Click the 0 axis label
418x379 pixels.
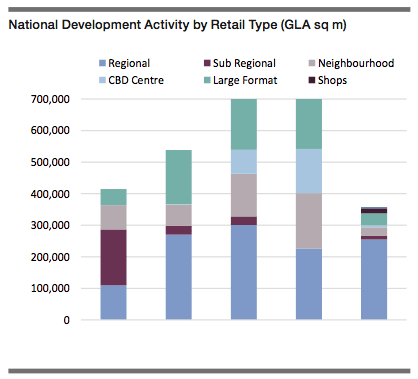67,320
